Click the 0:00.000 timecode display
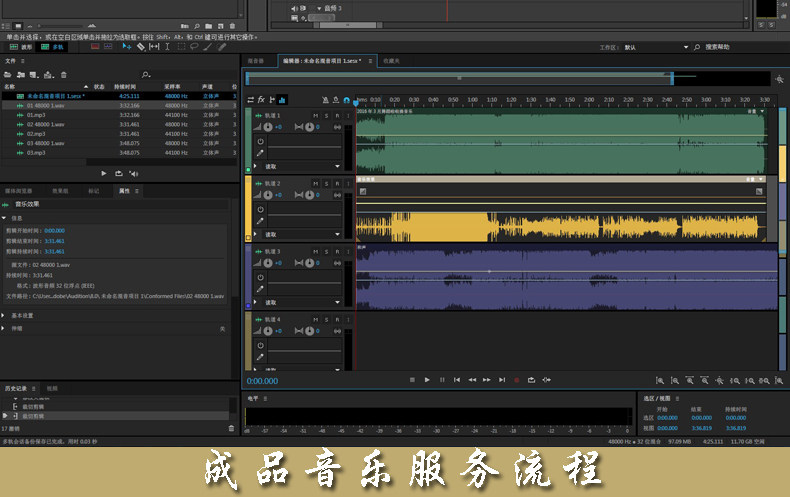 pos(262,381)
